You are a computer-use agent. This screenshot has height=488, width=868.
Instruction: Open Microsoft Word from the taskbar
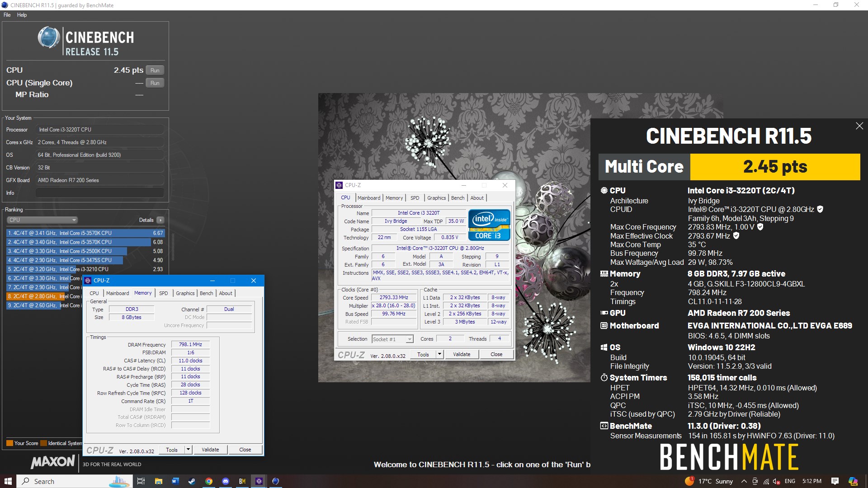pyautogui.click(x=175, y=481)
